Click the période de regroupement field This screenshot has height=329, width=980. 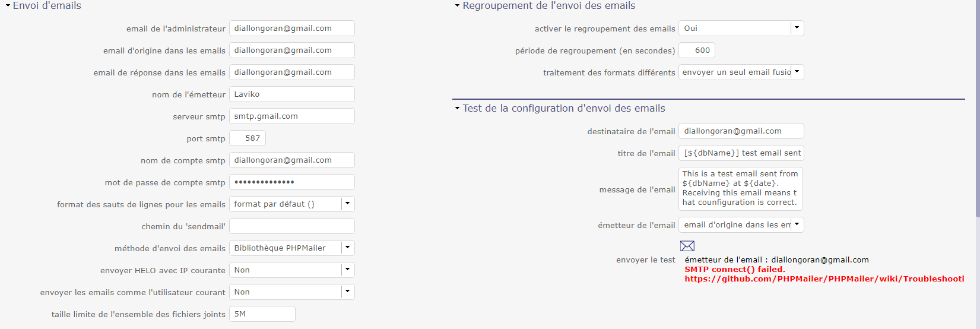click(x=696, y=50)
